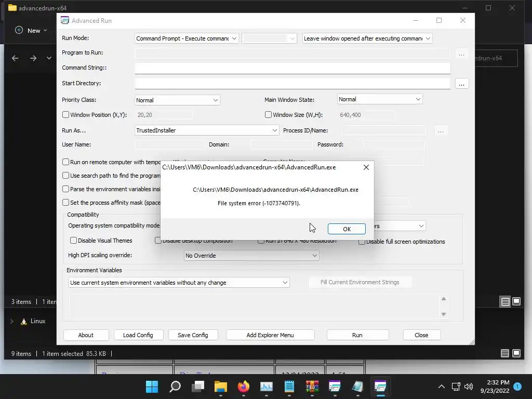Check Parse the environment variables option
Image resolution: width=532 pixels, height=399 pixels.
coord(66,189)
